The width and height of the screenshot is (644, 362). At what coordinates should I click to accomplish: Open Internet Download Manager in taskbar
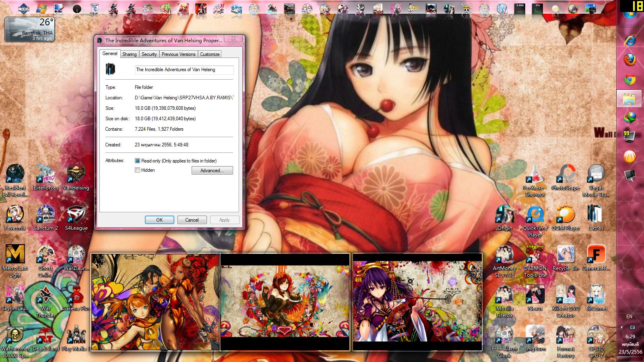630,118
